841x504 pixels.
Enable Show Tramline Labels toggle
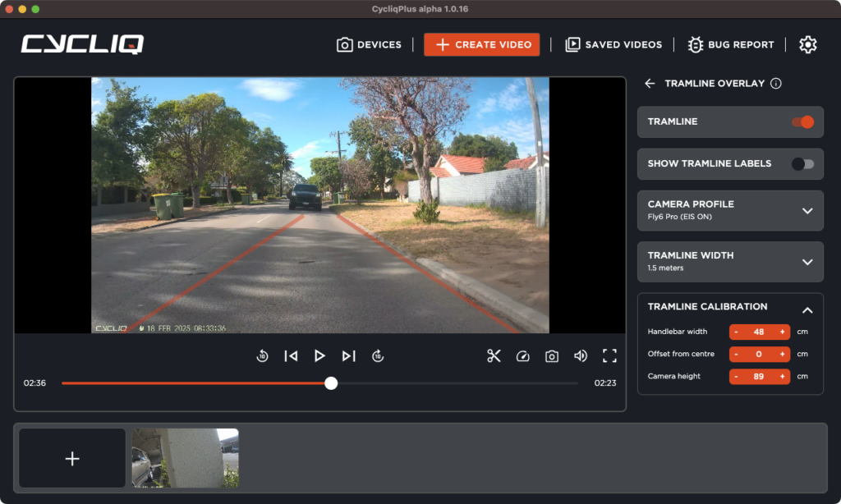click(803, 163)
